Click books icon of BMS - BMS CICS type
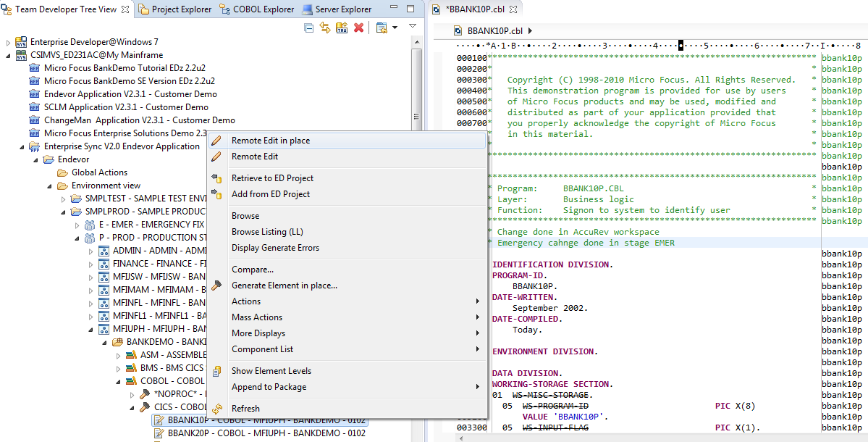The image size is (868, 442). coord(130,368)
